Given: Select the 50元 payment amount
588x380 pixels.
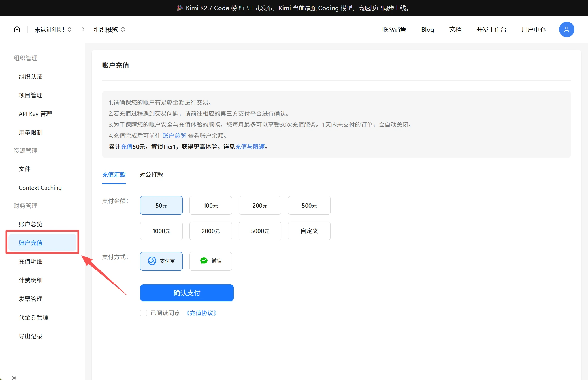Looking at the screenshot, I should [x=161, y=205].
